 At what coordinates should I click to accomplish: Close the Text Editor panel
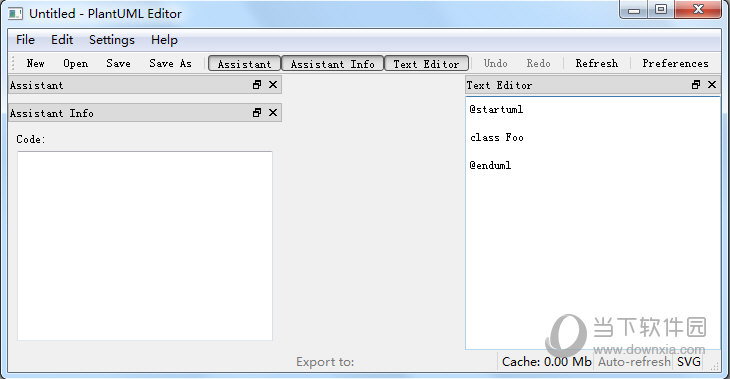coord(712,85)
